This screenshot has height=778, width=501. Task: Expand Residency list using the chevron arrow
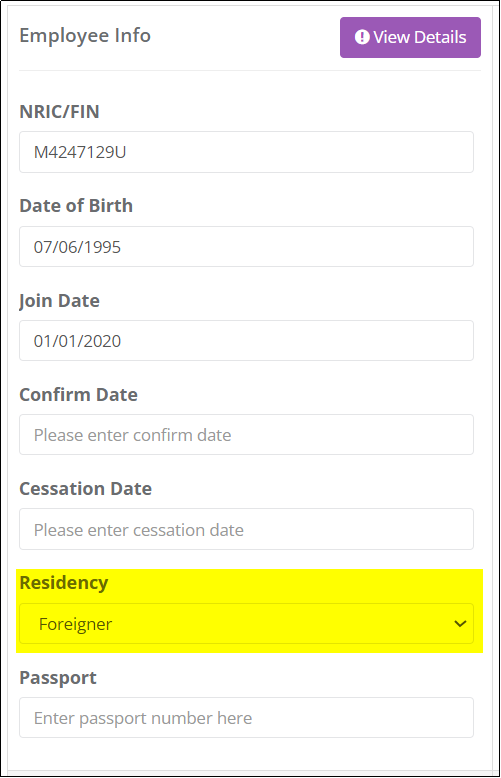pyautogui.click(x=460, y=624)
